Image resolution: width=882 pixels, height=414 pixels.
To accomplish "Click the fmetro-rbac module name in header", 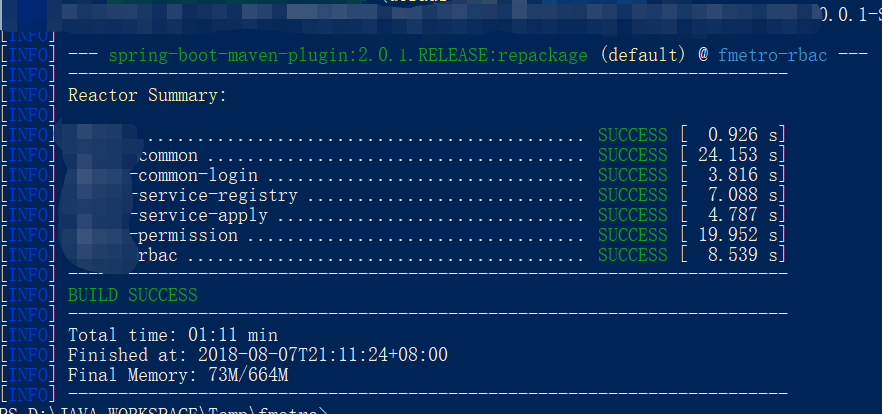I will pos(772,55).
